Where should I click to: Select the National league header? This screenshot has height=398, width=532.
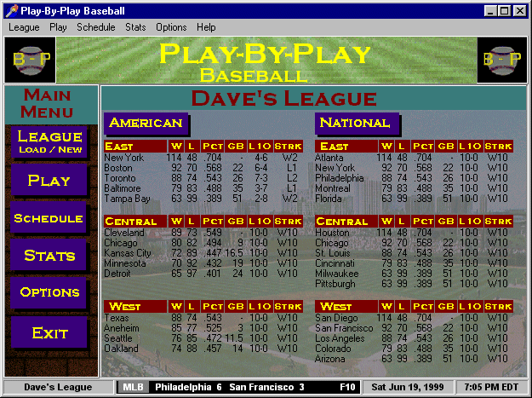pos(357,123)
